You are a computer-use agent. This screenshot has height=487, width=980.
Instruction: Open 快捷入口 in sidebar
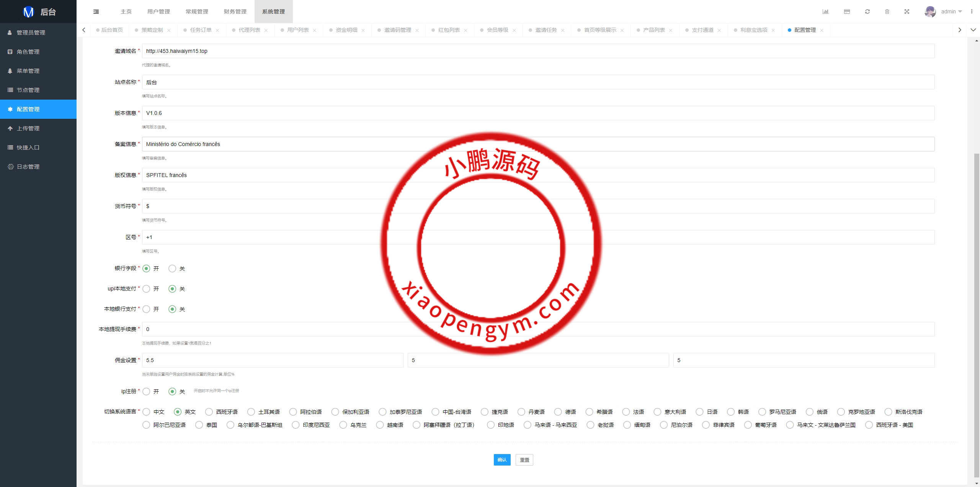click(x=38, y=148)
